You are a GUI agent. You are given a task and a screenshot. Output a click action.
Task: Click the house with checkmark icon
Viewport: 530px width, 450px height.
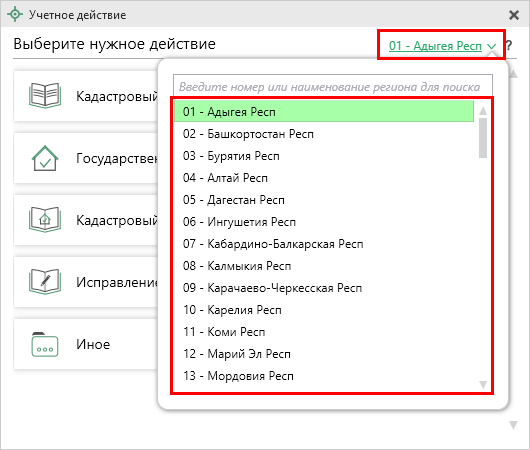click(45, 158)
